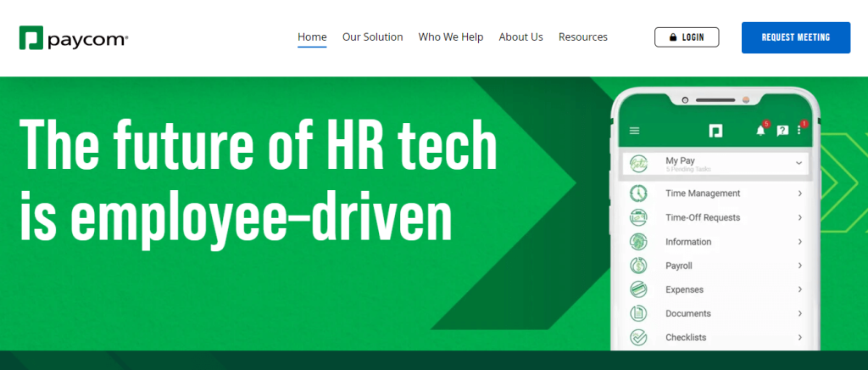Collapse the My Pay dropdown chevron
Image resolution: width=868 pixels, height=370 pixels.
coord(798,163)
